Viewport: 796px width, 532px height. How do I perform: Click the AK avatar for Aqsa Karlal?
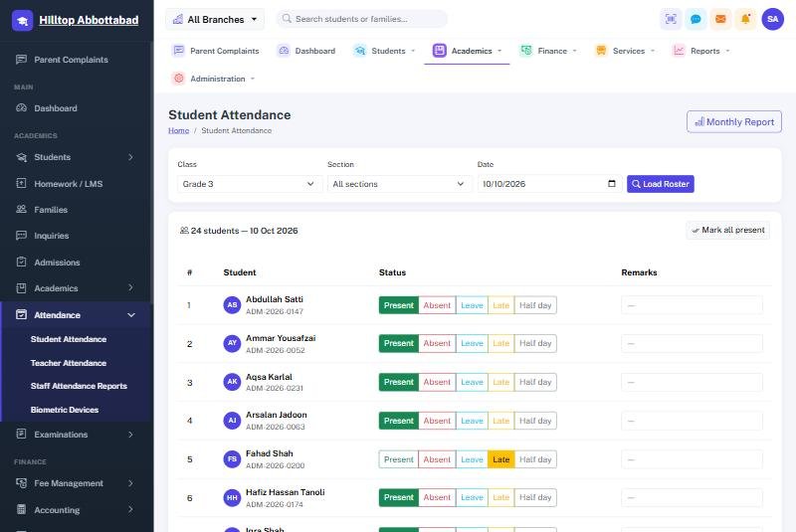point(232,382)
